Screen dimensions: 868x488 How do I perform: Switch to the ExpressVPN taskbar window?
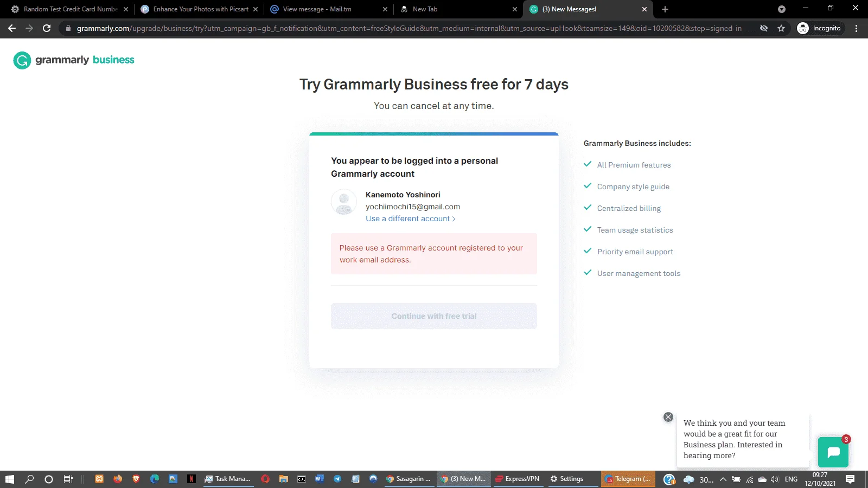click(517, 479)
